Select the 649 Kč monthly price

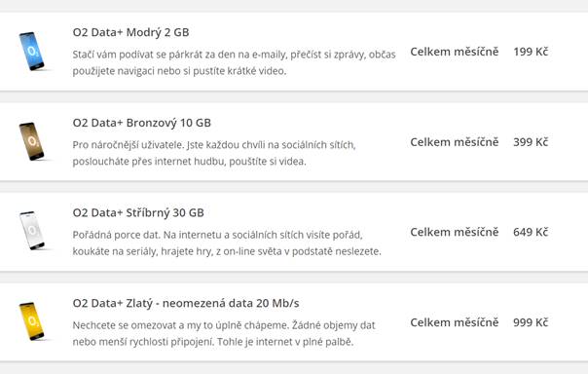tap(531, 232)
